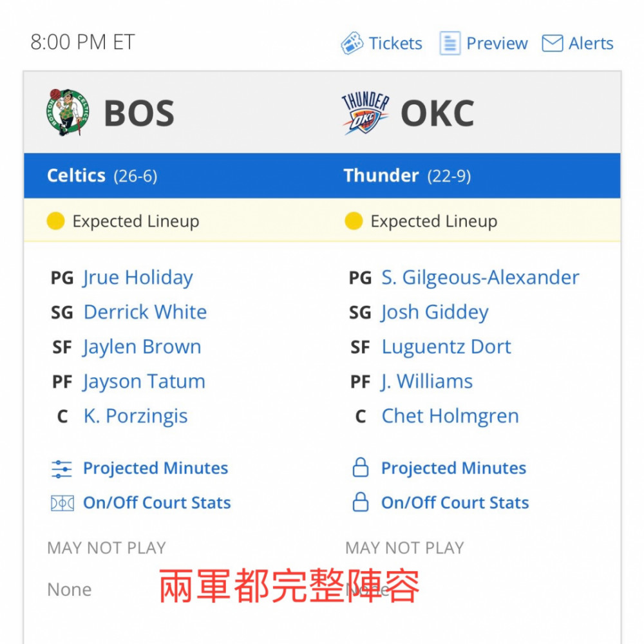Click the Celtics On/Off Court Stats court icon
Screen dimensions: 644x644
point(62,503)
